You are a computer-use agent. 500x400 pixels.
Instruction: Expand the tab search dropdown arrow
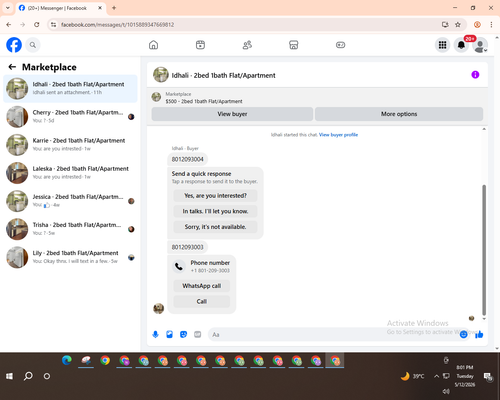[x=8, y=8]
